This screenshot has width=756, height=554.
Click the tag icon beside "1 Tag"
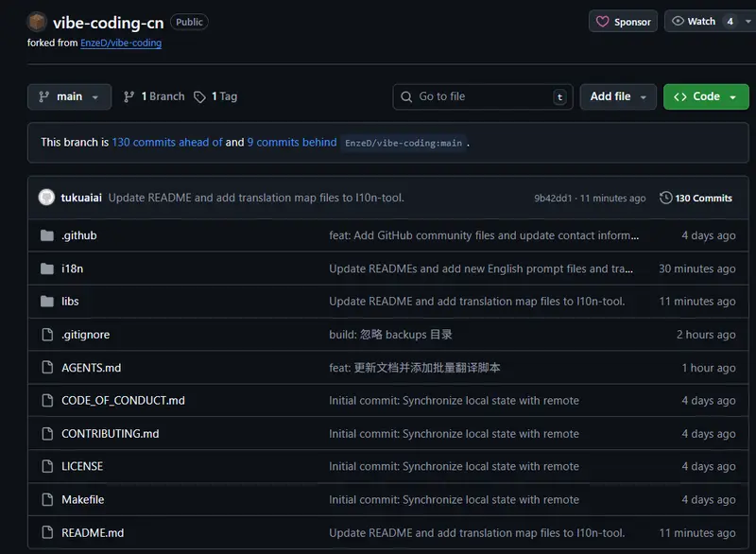(199, 95)
